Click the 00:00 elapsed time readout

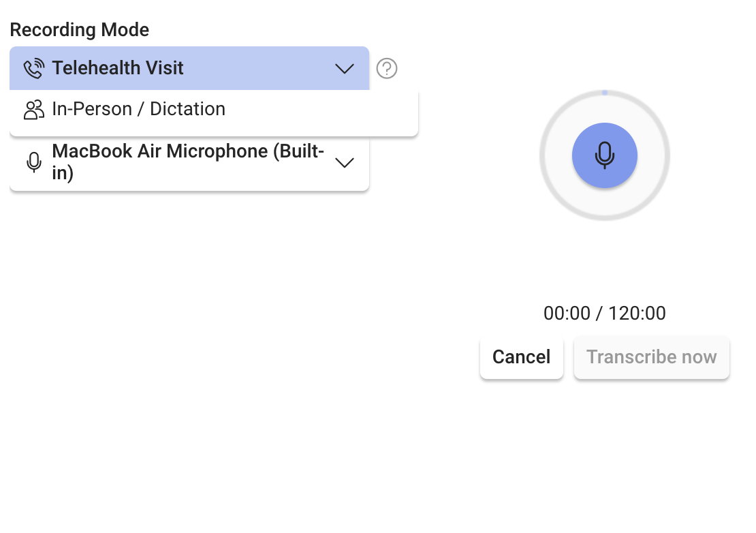(567, 314)
